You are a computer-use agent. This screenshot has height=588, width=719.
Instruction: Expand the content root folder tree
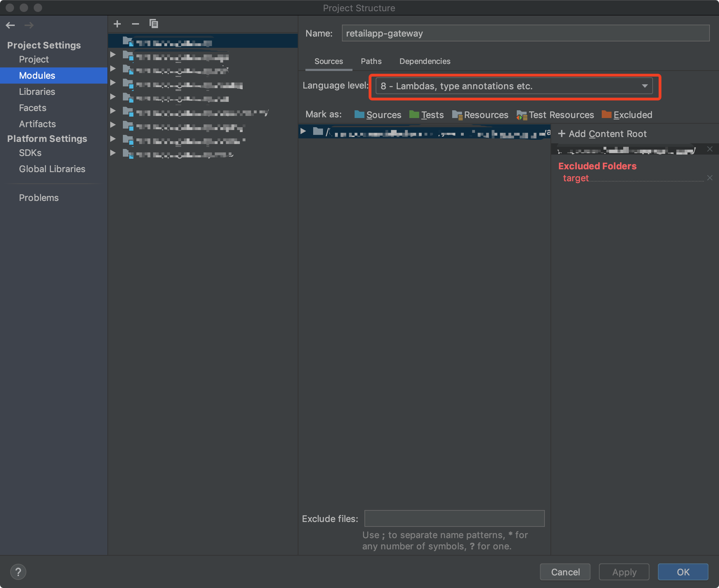pyautogui.click(x=303, y=131)
